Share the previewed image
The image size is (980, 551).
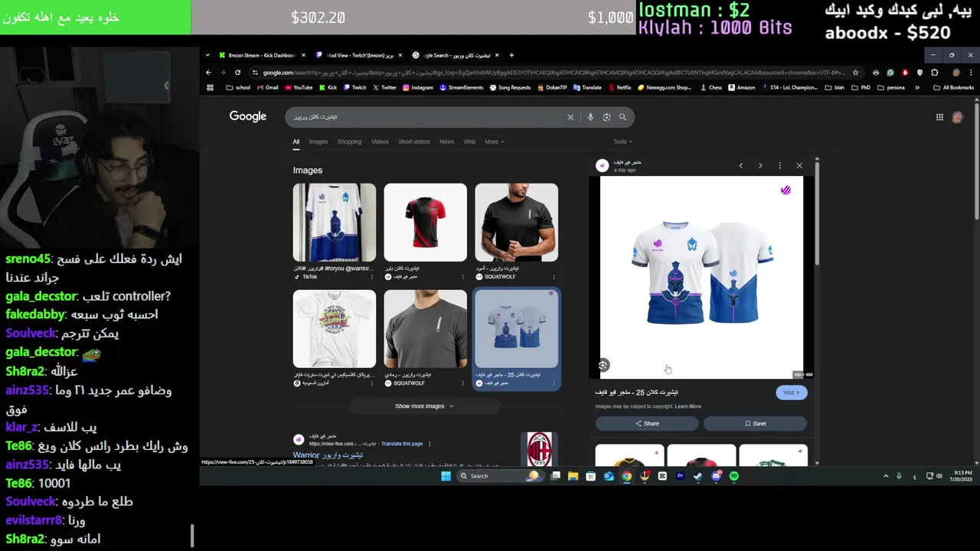pyautogui.click(x=647, y=423)
